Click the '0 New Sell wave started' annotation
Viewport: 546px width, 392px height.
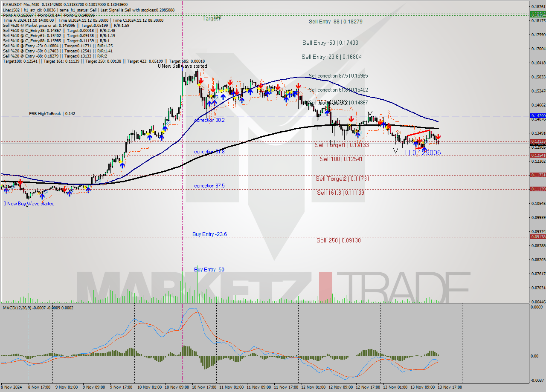[x=182, y=66]
